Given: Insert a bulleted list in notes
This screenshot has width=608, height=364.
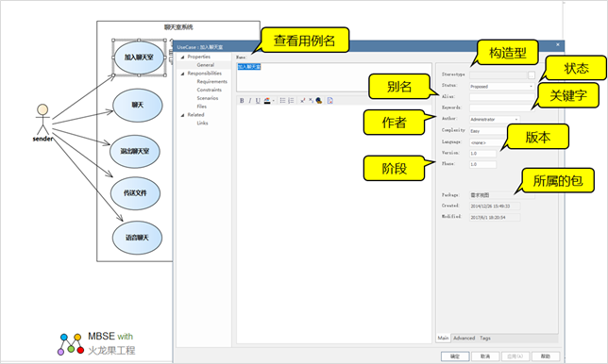Looking at the screenshot, I should (282, 101).
